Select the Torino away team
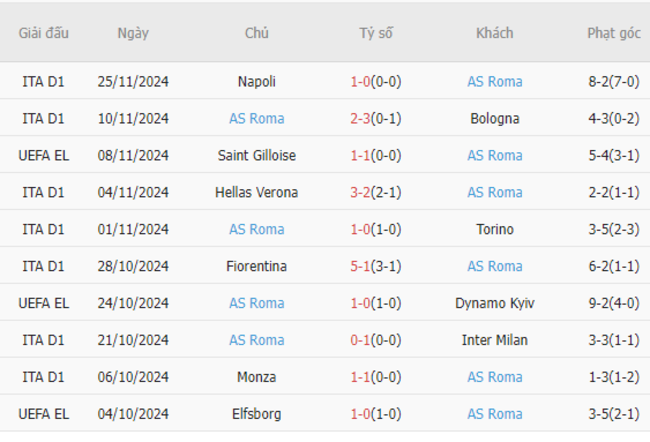Screen dimensions: 650x442 click(495, 229)
